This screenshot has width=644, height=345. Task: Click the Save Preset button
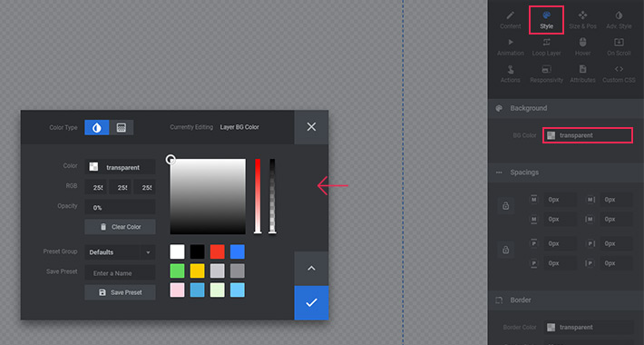[120, 292]
